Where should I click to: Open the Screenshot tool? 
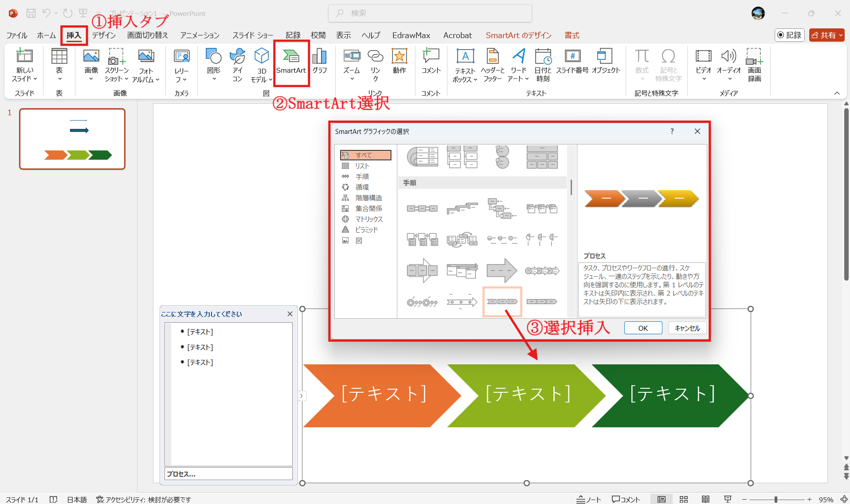(x=116, y=65)
